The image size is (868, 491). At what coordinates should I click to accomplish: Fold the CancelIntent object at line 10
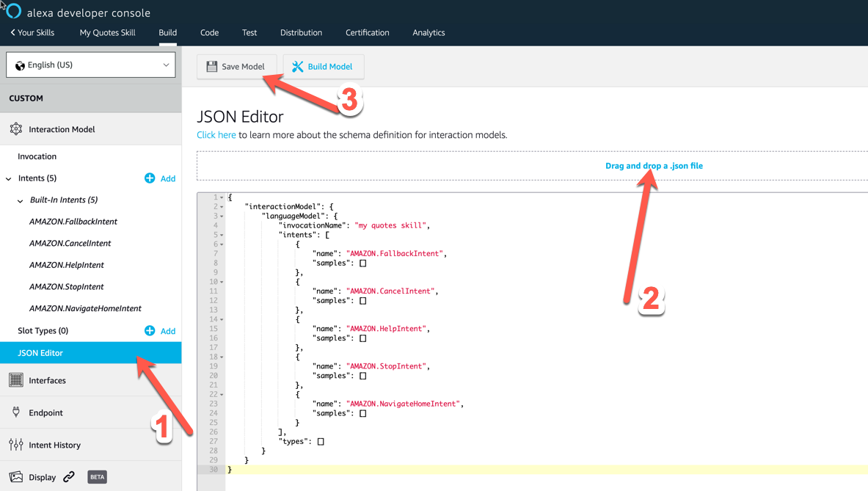click(x=222, y=283)
